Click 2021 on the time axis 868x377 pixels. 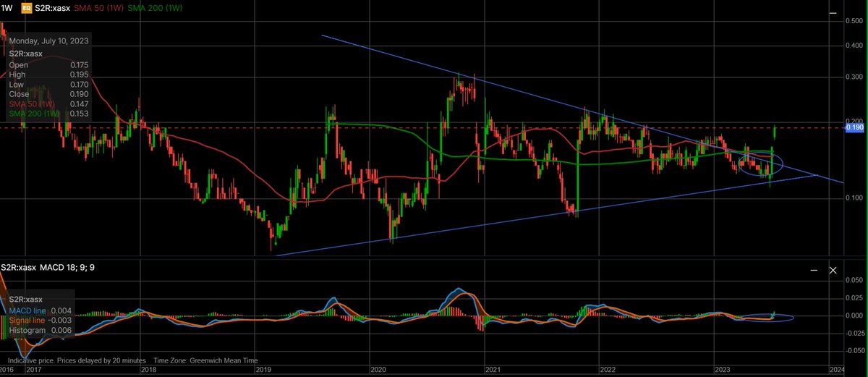pos(493,370)
